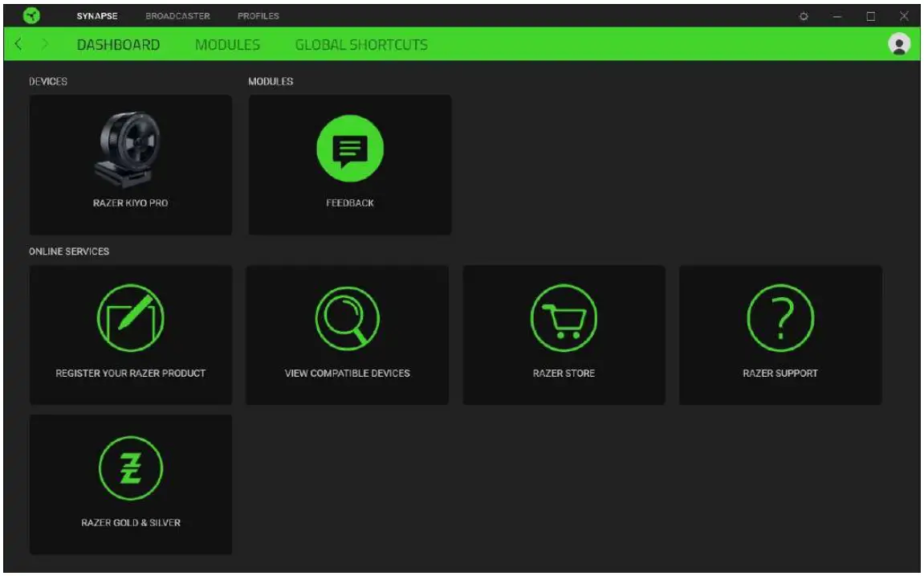Open the Profiles tab
Image resolution: width=924 pixels, height=576 pixels.
coord(258,16)
